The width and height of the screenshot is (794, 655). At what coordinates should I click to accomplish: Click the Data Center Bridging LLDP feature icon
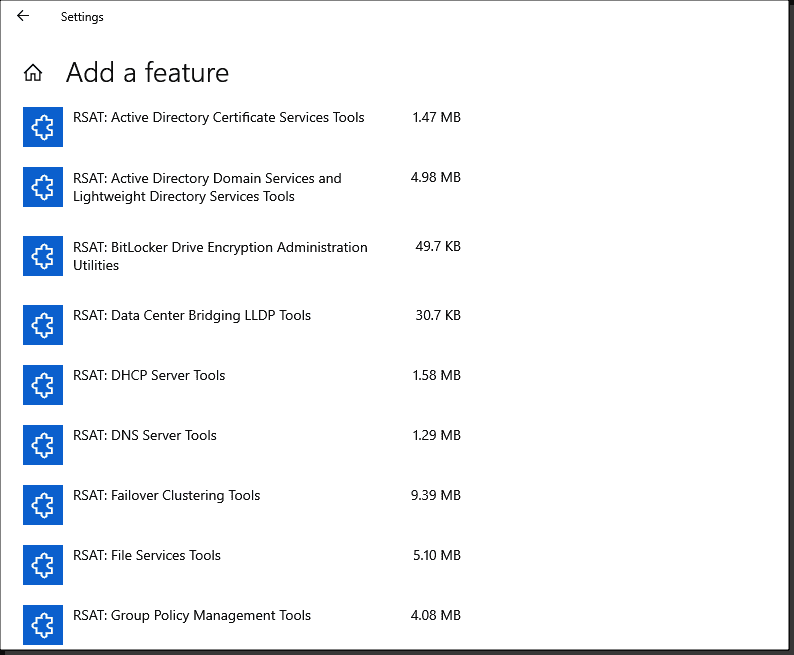43,325
